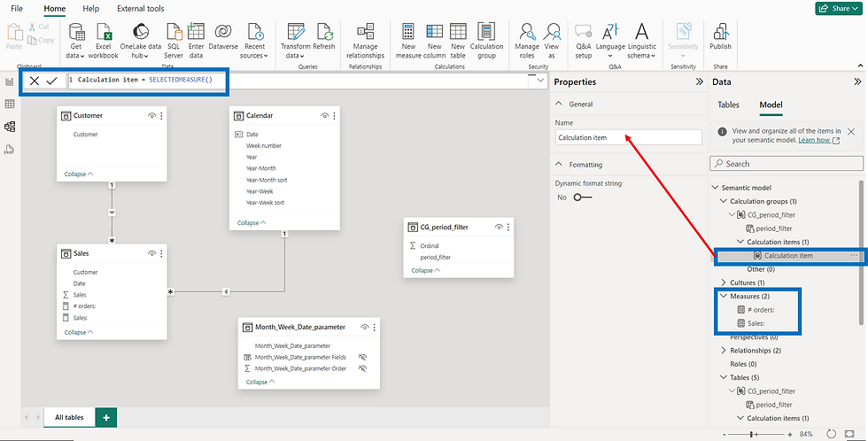868x441 pixels.
Task: Unhide the Month_Week_Date_parameter Fields column
Action: tap(363, 357)
